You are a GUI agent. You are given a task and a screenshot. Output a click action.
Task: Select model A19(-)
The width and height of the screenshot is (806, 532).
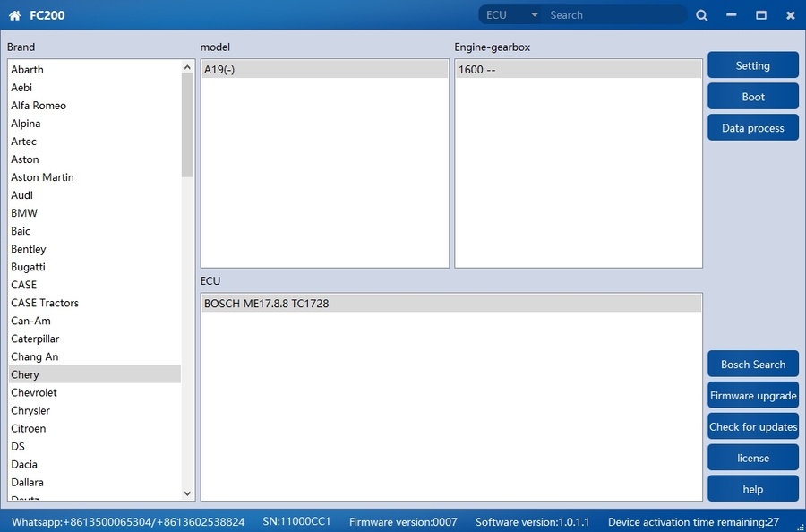[219, 70]
